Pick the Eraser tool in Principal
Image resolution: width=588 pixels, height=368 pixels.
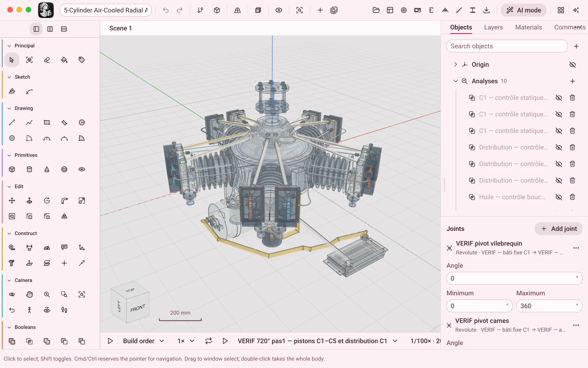click(47, 60)
